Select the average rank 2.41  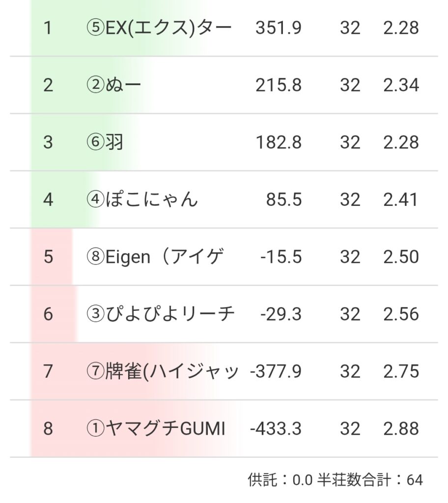click(401, 200)
